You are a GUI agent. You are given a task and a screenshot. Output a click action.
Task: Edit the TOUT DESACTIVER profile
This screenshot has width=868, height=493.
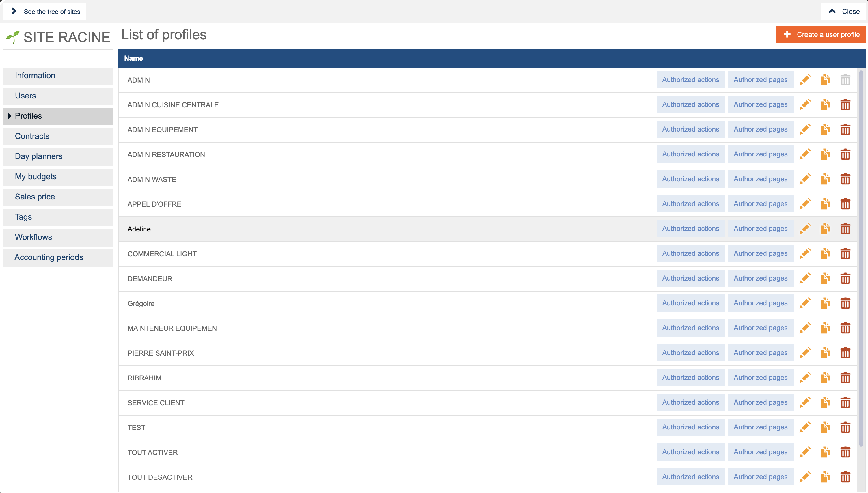click(805, 477)
